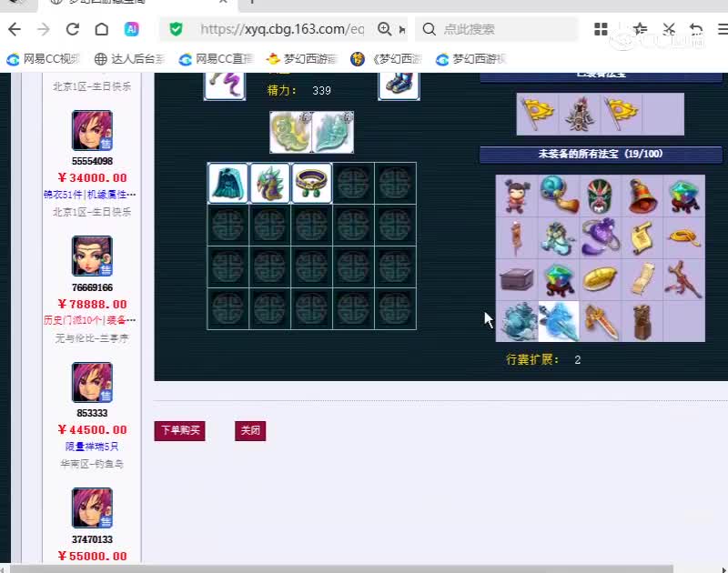The image size is (728, 573).
Task: Open the 梦幻西游 bookmark with duck icon
Action: click(302, 59)
